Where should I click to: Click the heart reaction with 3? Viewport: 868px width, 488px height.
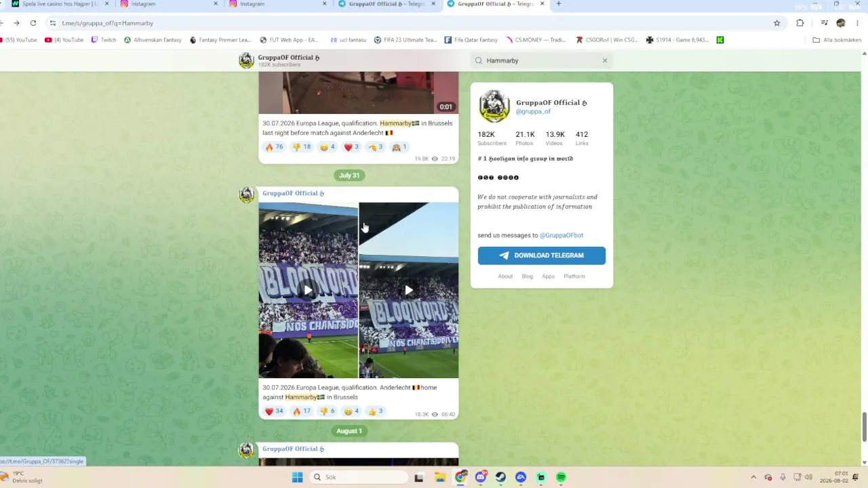(351, 147)
